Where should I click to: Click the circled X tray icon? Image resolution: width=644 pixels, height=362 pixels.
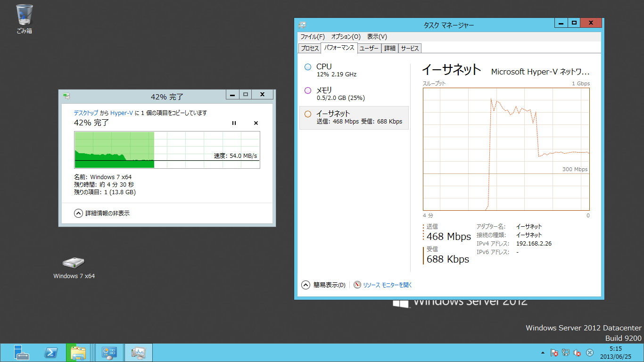590,353
